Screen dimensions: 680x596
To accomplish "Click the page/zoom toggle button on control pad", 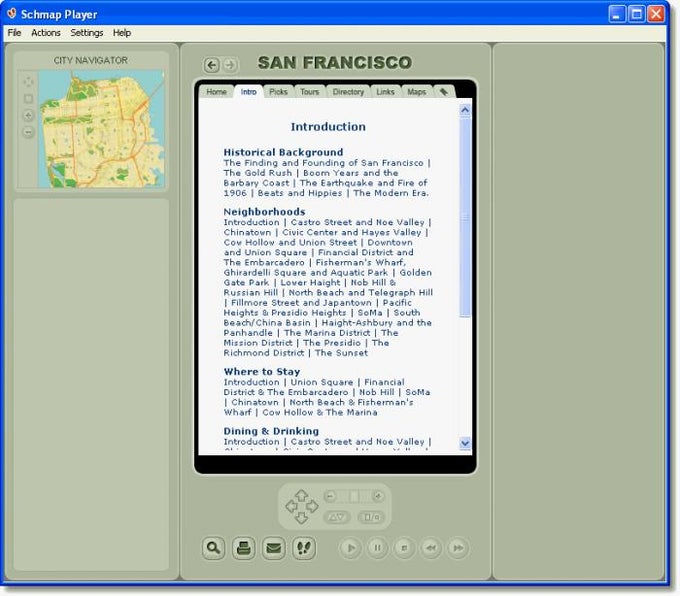I will pyautogui.click(x=371, y=517).
